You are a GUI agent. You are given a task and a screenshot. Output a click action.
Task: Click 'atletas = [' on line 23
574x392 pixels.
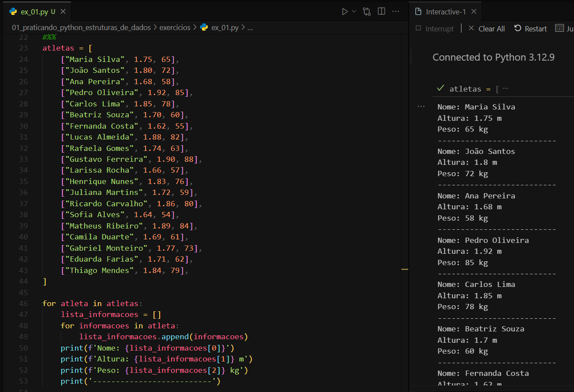click(x=67, y=48)
